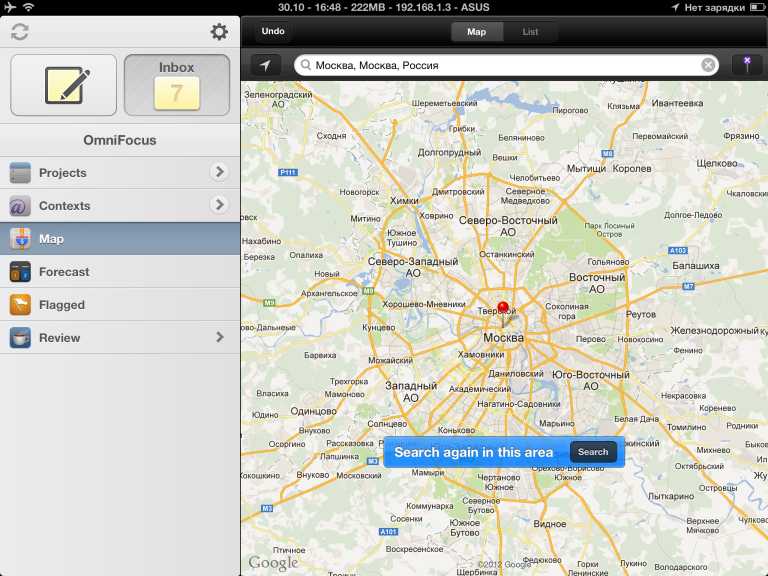Screen dimensions: 768x576
Task: Click the Видное label on the map
Action: click(x=550, y=524)
